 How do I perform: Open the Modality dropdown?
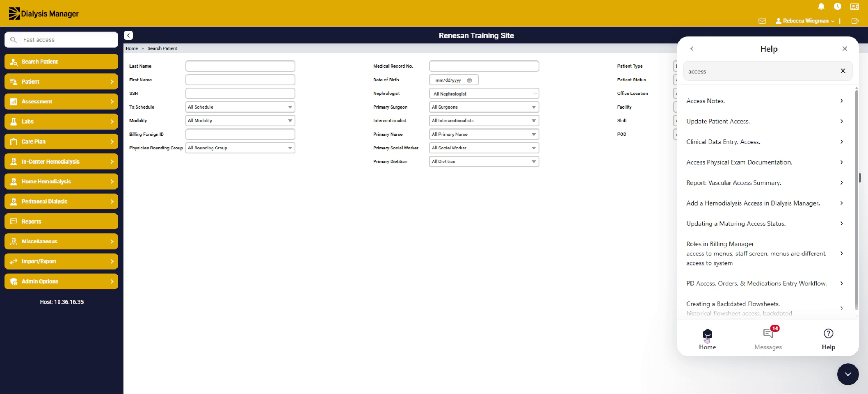coord(240,120)
